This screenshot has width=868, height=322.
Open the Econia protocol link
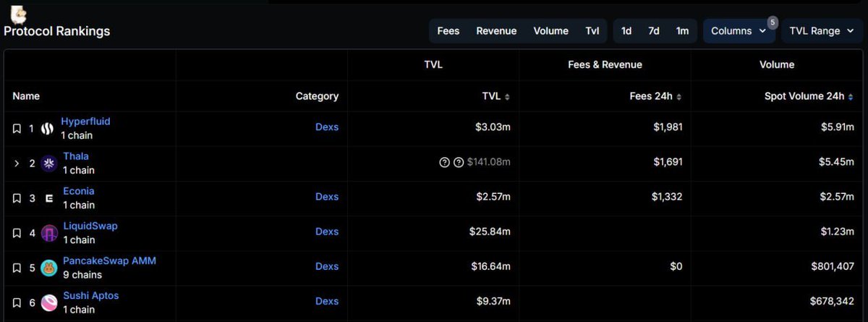tap(78, 191)
